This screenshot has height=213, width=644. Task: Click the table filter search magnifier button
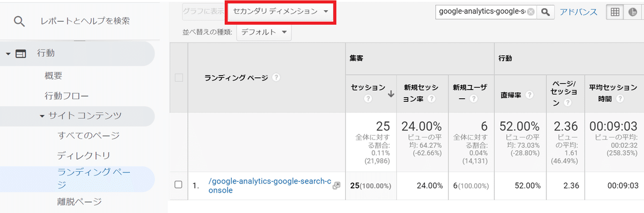click(x=546, y=12)
